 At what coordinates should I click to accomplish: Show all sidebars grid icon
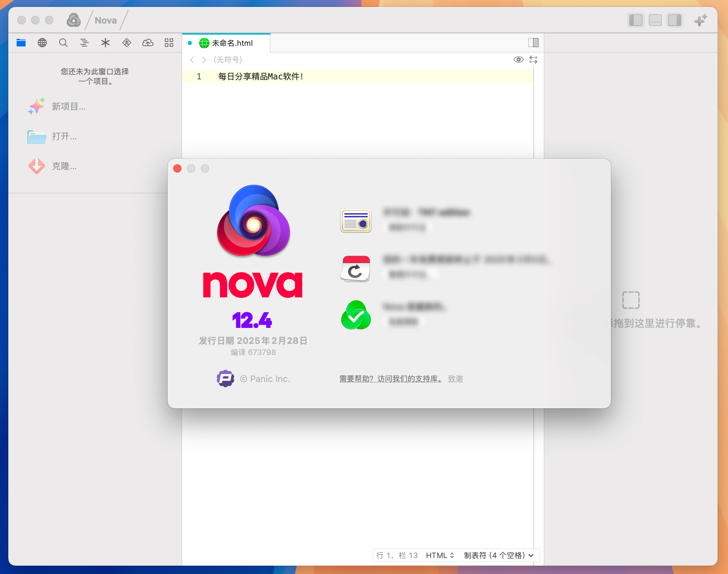(169, 43)
